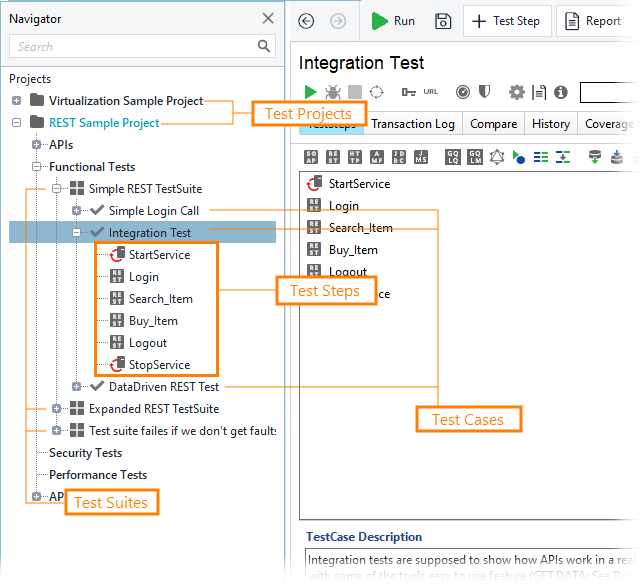Click the shield security test icon

[x=484, y=91]
